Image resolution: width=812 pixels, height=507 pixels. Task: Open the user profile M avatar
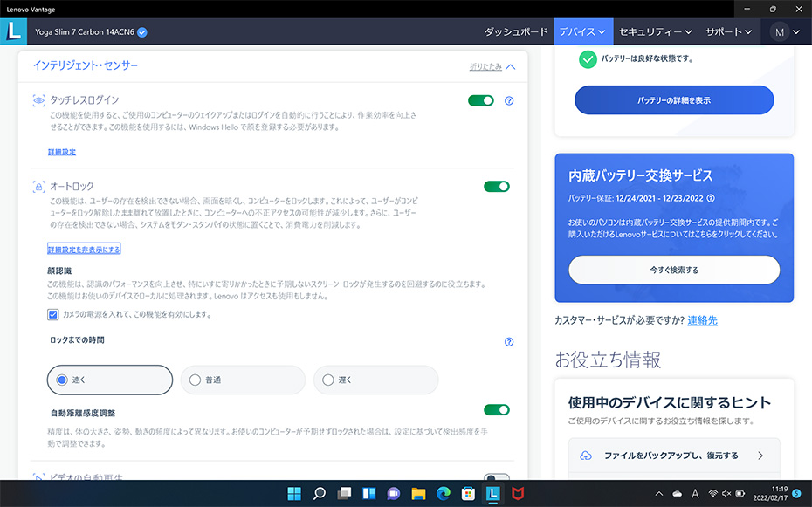point(780,31)
